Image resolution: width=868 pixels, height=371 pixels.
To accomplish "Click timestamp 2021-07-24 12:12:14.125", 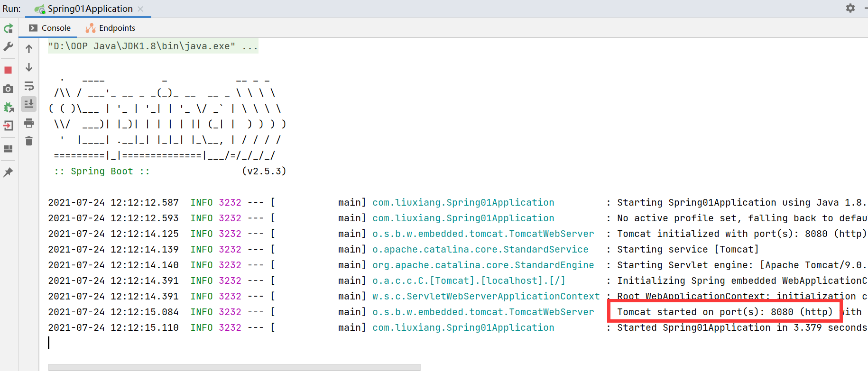I will [113, 234].
